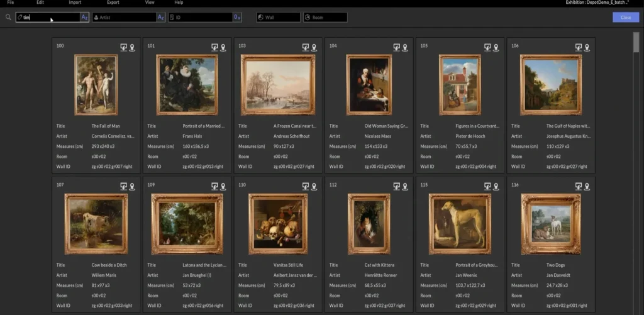Open the Import menu
The image size is (644, 315).
(75, 3)
